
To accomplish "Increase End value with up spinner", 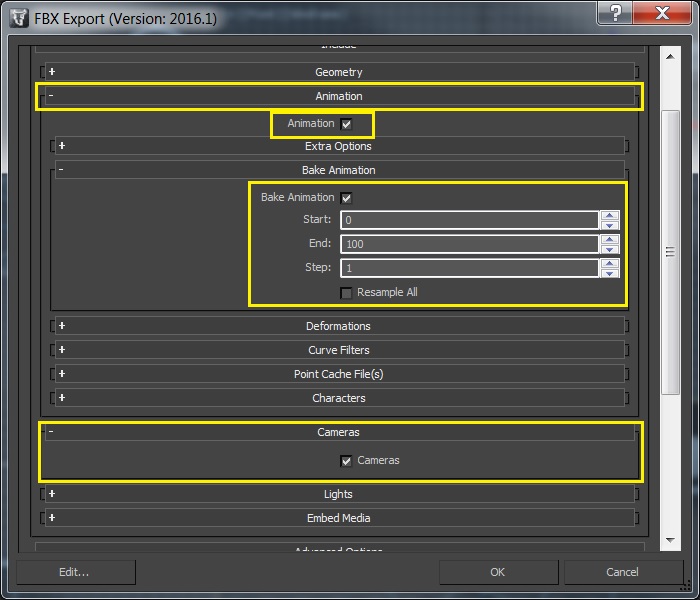I will 610,239.
